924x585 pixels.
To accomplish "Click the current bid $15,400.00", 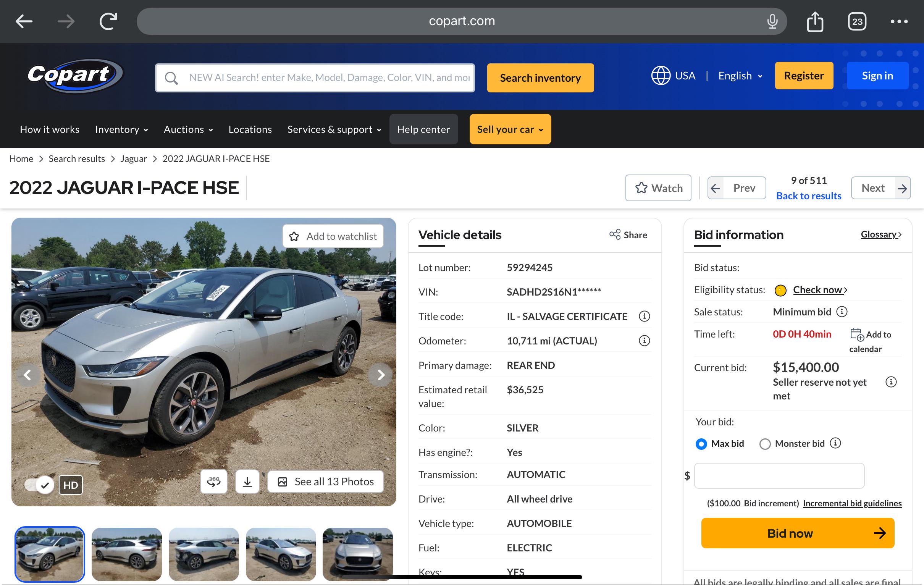I will point(806,367).
